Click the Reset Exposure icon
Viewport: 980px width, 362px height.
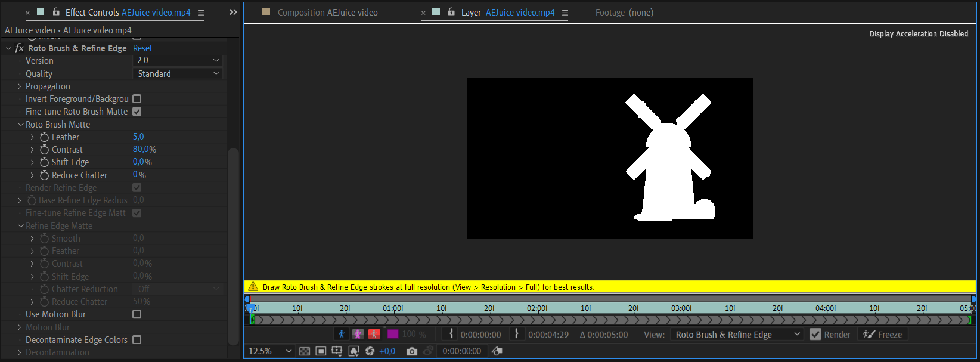pos(370,351)
